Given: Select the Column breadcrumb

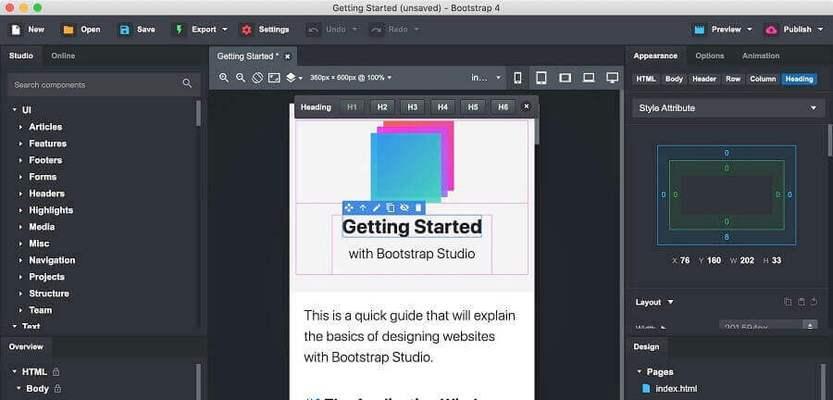Looking at the screenshot, I should pyautogui.click(x=763, y=79).
